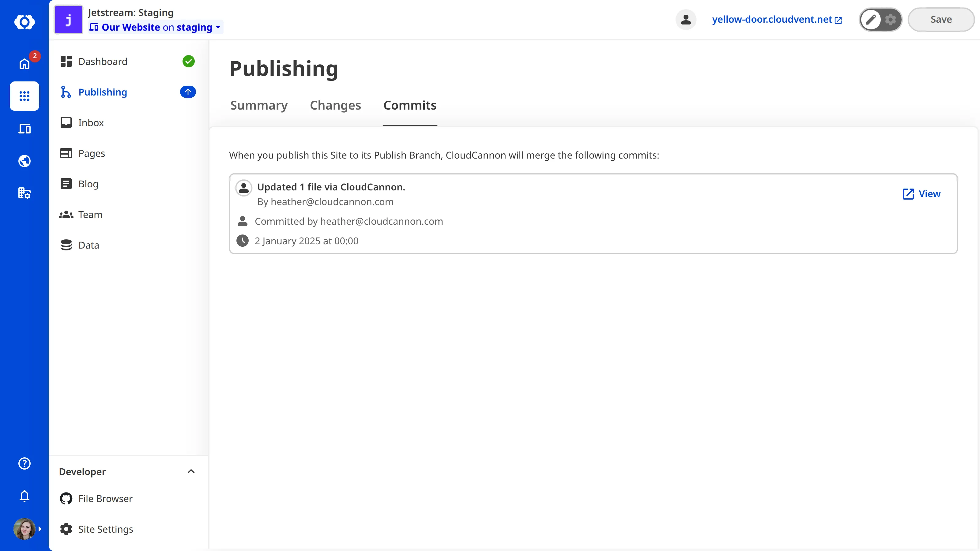Viewport: 980px width, 551px height.
Task: Click '2 January 2025 at 00:00' timestamp
Action: click(306, 241)
